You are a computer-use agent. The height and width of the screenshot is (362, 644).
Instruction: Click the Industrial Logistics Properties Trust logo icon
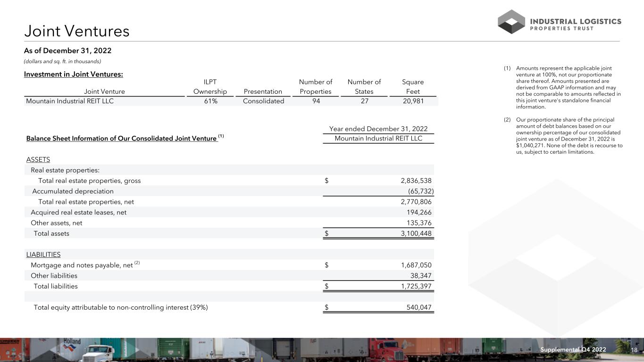point(511,22)
